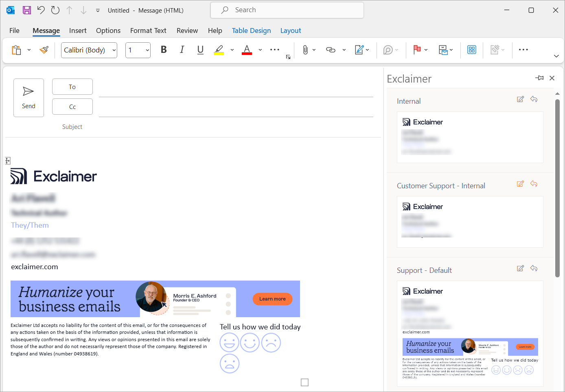This screenshot has width=565, height=392.
Task: Click the Save icon in title bar
Action: 27,10
